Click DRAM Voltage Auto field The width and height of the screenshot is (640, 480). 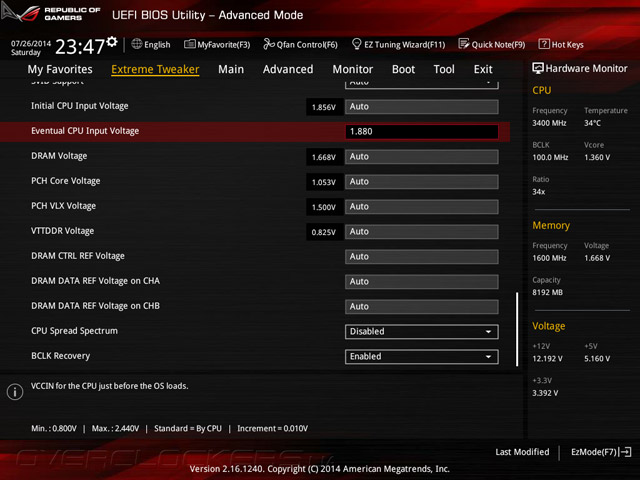(422, 157)
